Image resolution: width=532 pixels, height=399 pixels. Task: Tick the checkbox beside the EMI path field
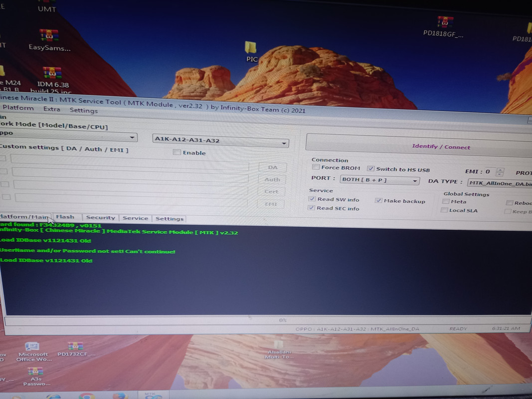6,197
